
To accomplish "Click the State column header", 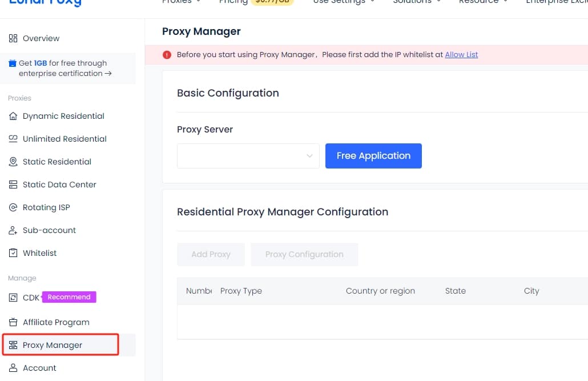I will 455,291.
